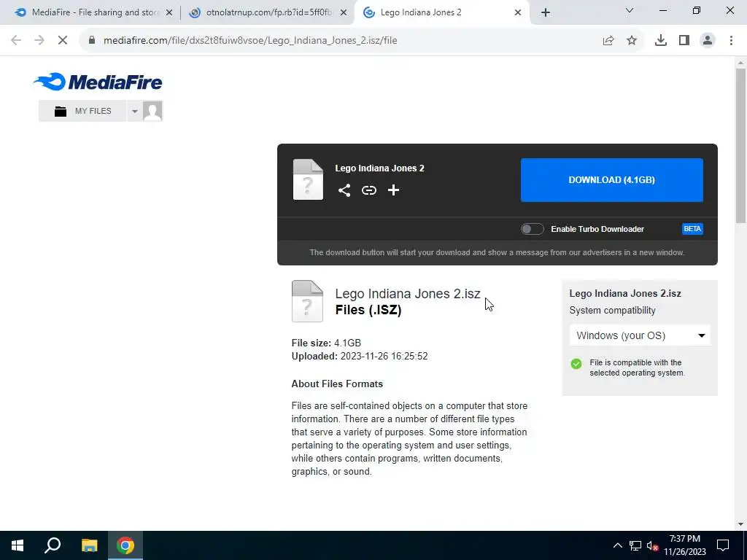This screenshot has height=560, width=747.
Task: Bookmark this page with the star
Action: pos(632,41)
